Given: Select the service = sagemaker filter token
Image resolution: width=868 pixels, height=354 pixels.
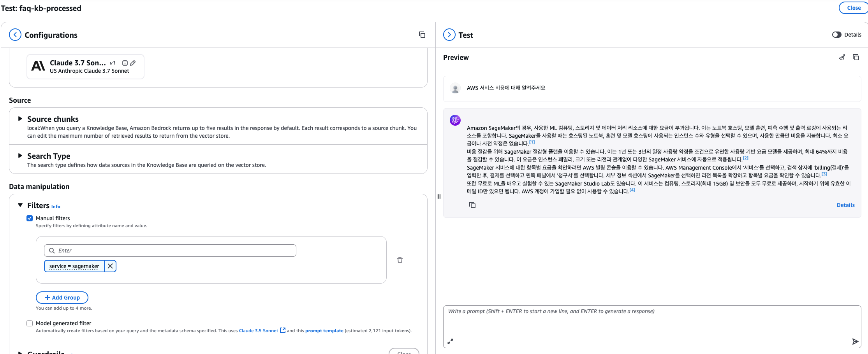Looking at the screenshot, I should pos(74,266).
